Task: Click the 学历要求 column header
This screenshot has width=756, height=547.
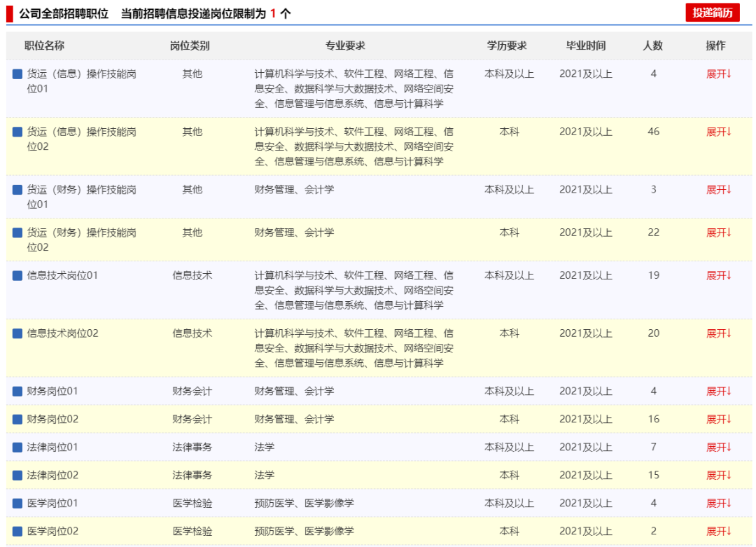Action: click(507, 46)
